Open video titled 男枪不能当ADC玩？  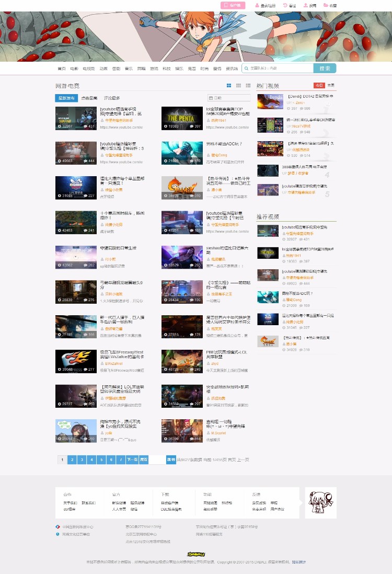(x=224, y=144)
